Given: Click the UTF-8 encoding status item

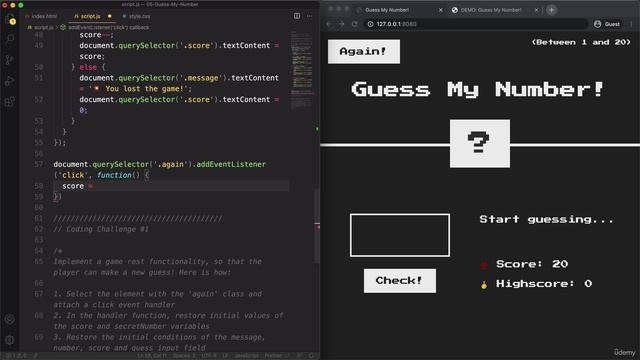Looking at the screenshot, I should pos(209,356).
